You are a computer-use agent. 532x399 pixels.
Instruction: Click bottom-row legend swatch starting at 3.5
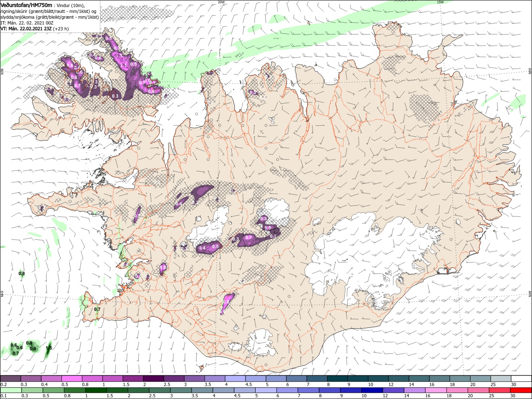point(202,390)
